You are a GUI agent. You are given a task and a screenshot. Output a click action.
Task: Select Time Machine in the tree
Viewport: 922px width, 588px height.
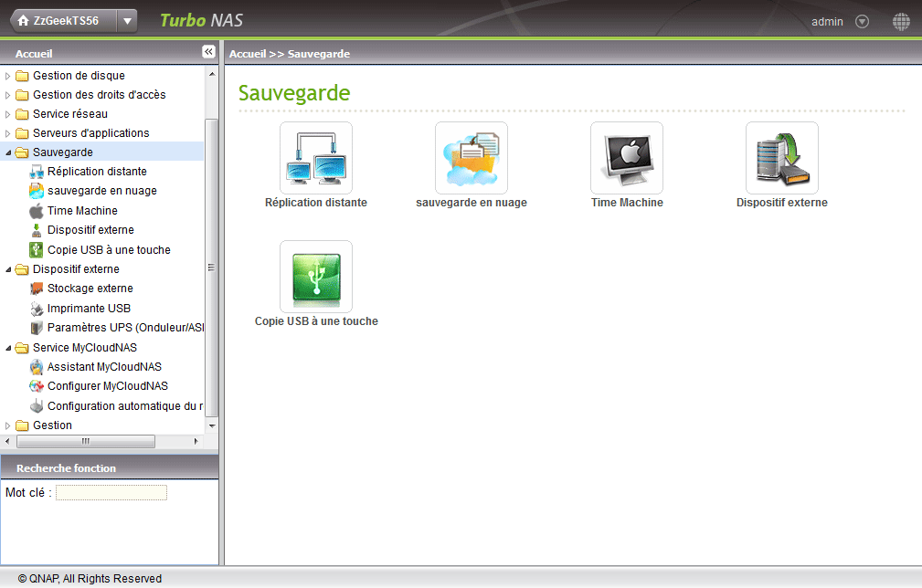[x=82, y=210]
